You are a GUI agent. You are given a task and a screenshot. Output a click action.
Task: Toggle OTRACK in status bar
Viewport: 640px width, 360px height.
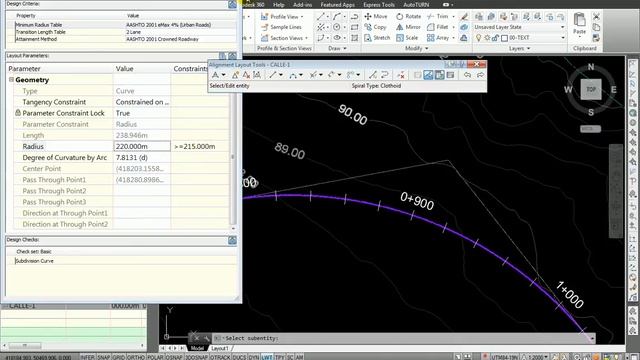tap(220, 357)
